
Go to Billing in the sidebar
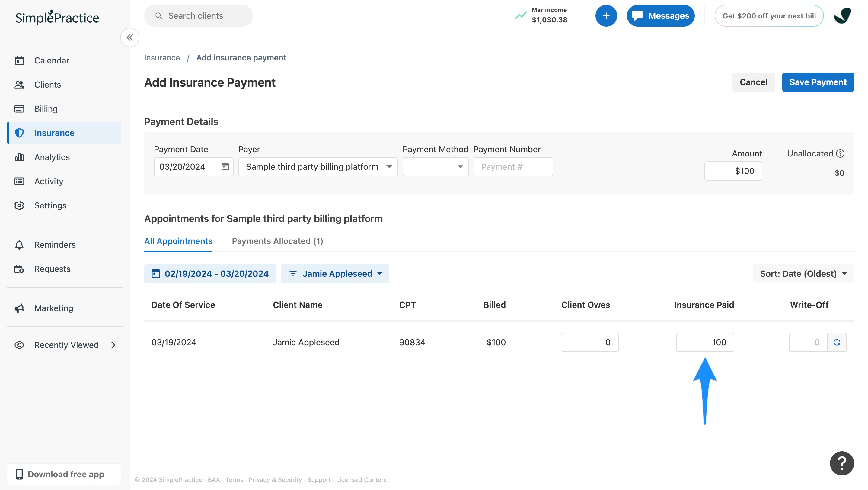[x=64, y=108]
